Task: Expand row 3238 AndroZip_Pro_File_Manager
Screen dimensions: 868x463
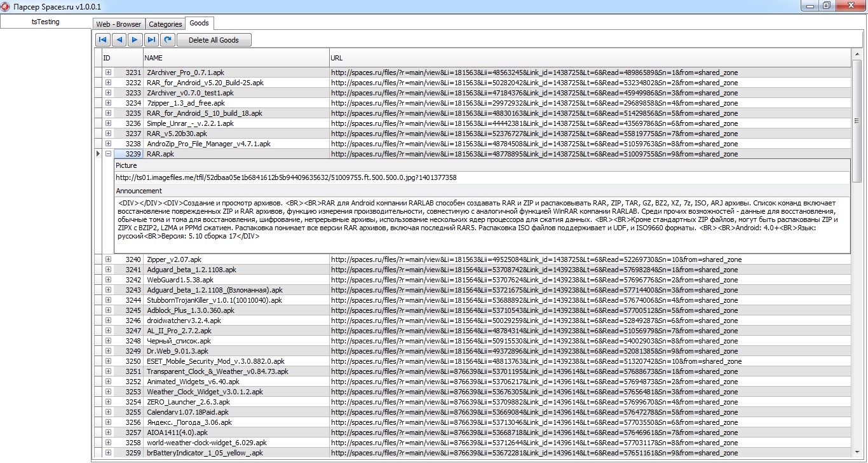Action: tap(108, 144)
